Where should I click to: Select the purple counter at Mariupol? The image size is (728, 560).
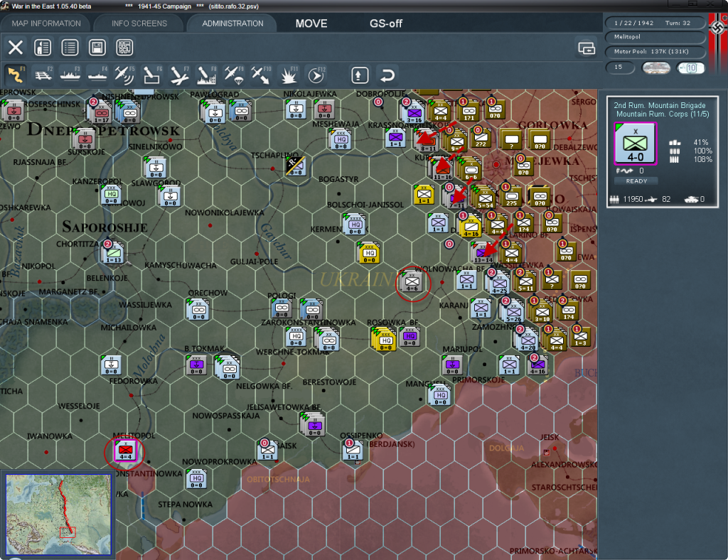(452, 365)
